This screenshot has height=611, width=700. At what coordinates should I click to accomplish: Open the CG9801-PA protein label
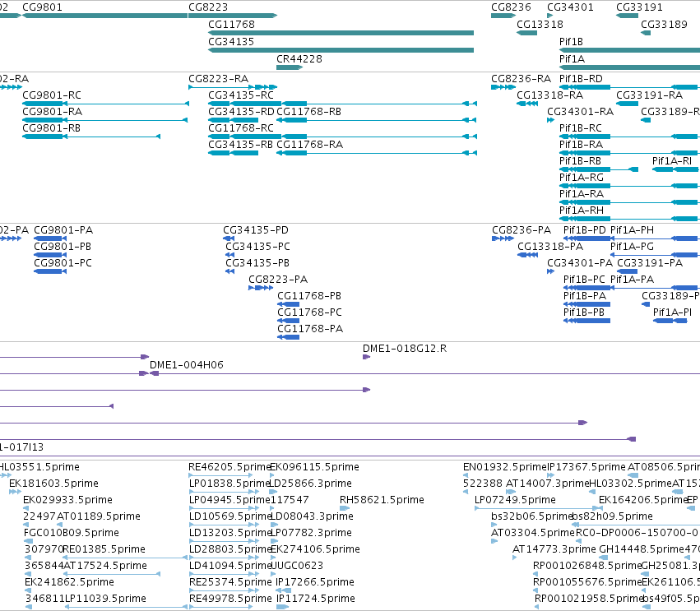(x=63, y=231)
